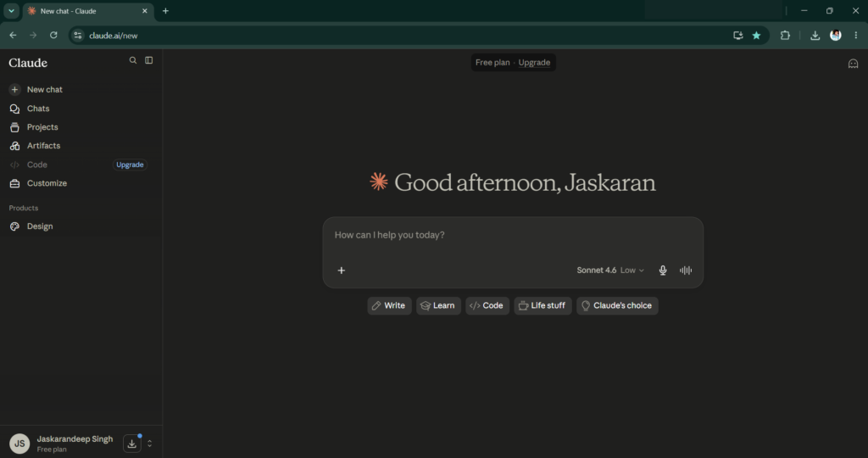Click the Claude logo text in sidebar
This screenshot has height=458, width=868.
click(28, 63)
